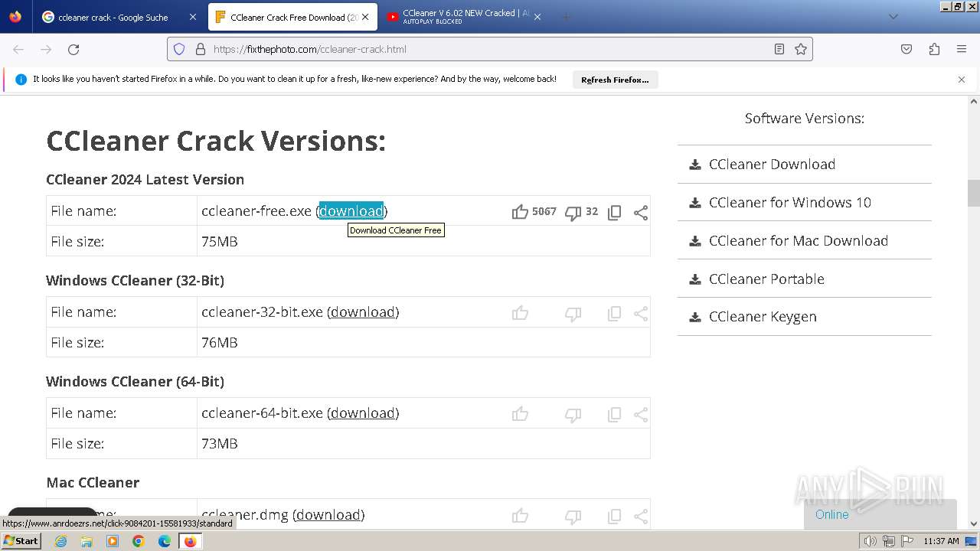Image resolution: width=980 pixels, height=551 pixels.
Task: Switch to ccleaner crack Google Suche tab
Action: pyautogui.click(x=113, y=17)
